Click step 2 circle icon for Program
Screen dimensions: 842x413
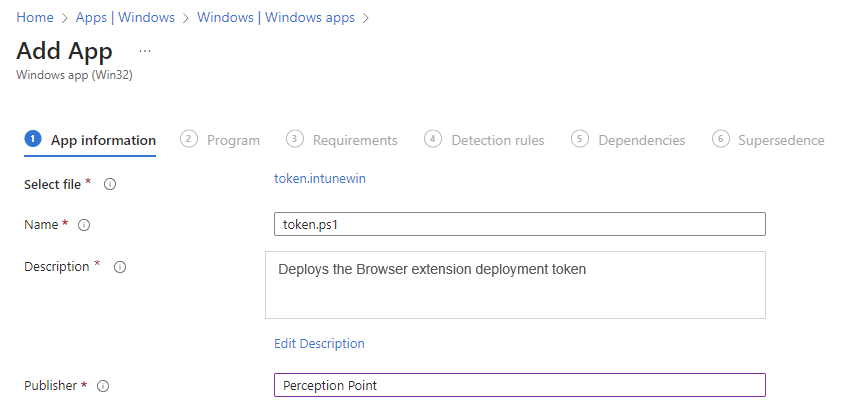point(189,139)
